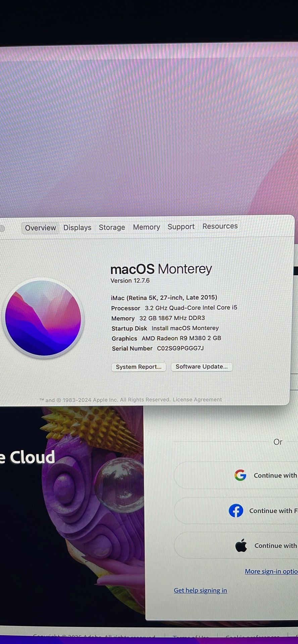
Task: Open the Displays tab
Action: click(x=77, y=227)
